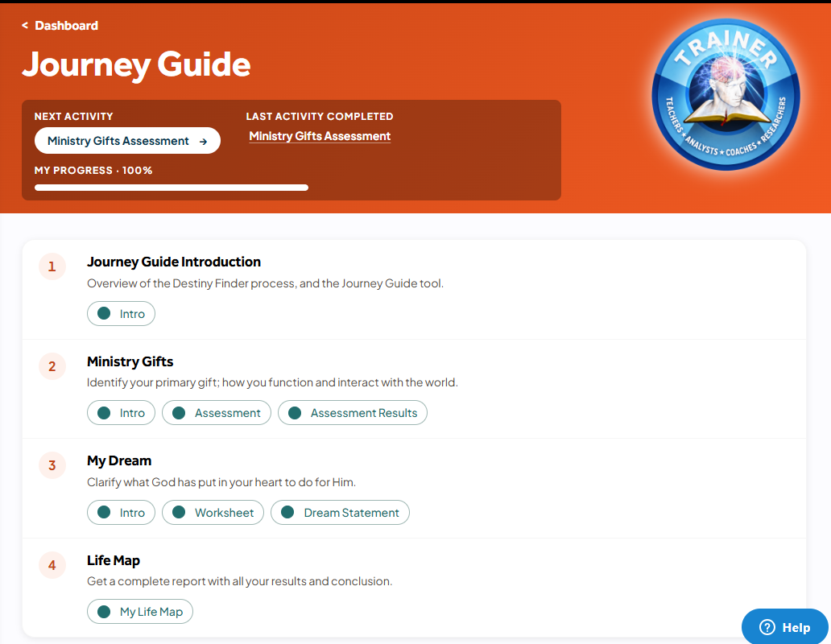831x644 pixels.
Task: Open the My Dream Worksheet
Action: coord(213,512)
